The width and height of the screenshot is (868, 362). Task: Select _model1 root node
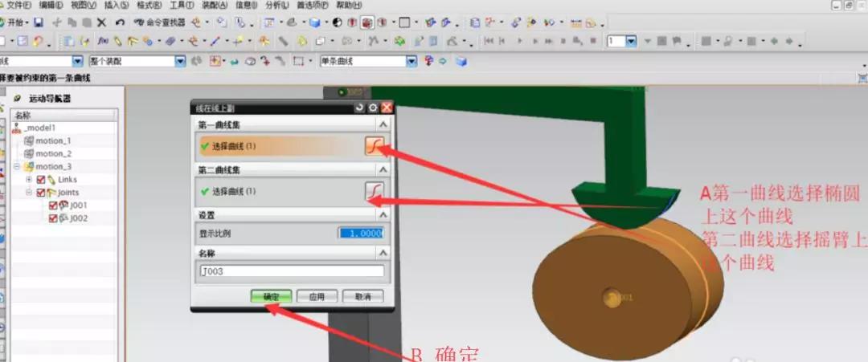click(40, 128)
